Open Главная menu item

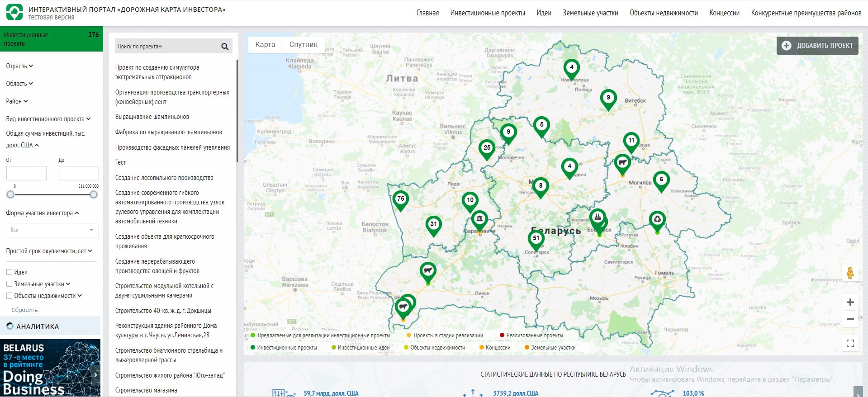[428, 13]
